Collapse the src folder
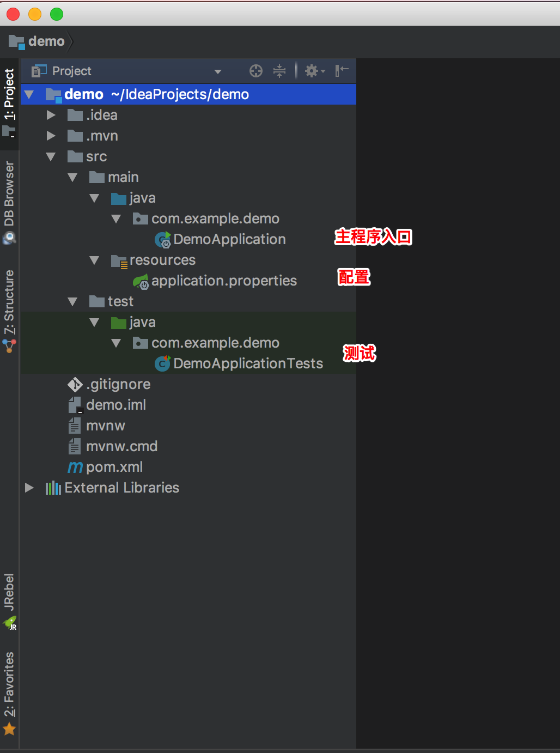 [x=51, y=156]
